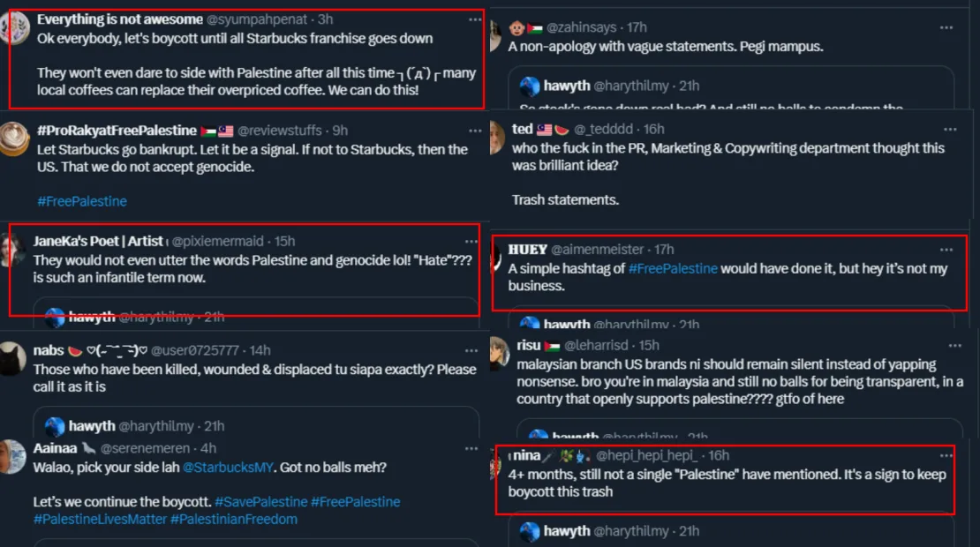The height and width of the screenshot is (547, 980).
Task: Open the Everything is not awesome profile picture
Action: coord(13,27)
